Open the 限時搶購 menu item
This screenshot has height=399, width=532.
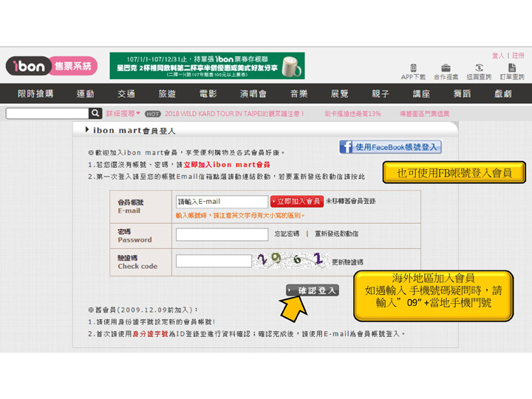(x=35, y=94)
